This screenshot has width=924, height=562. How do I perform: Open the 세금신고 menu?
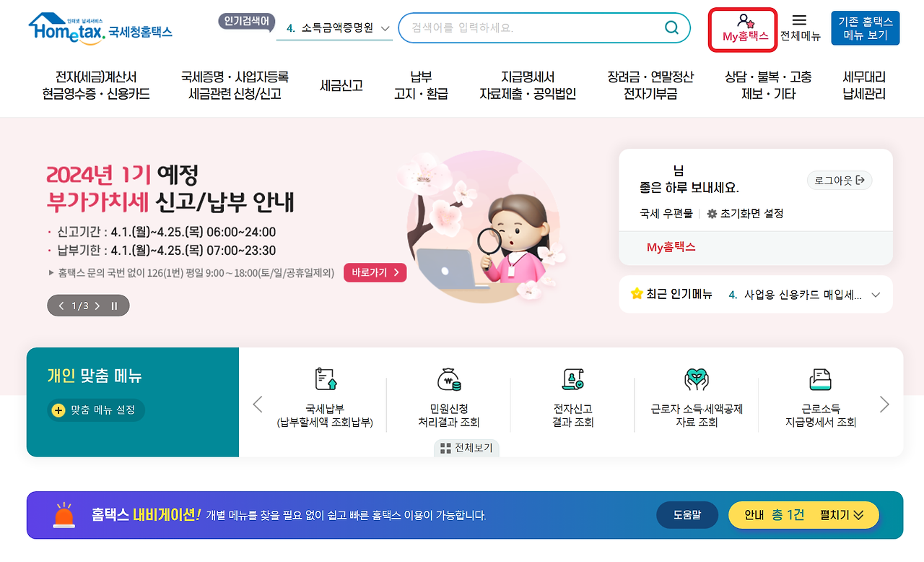click(x=341, y=85)
